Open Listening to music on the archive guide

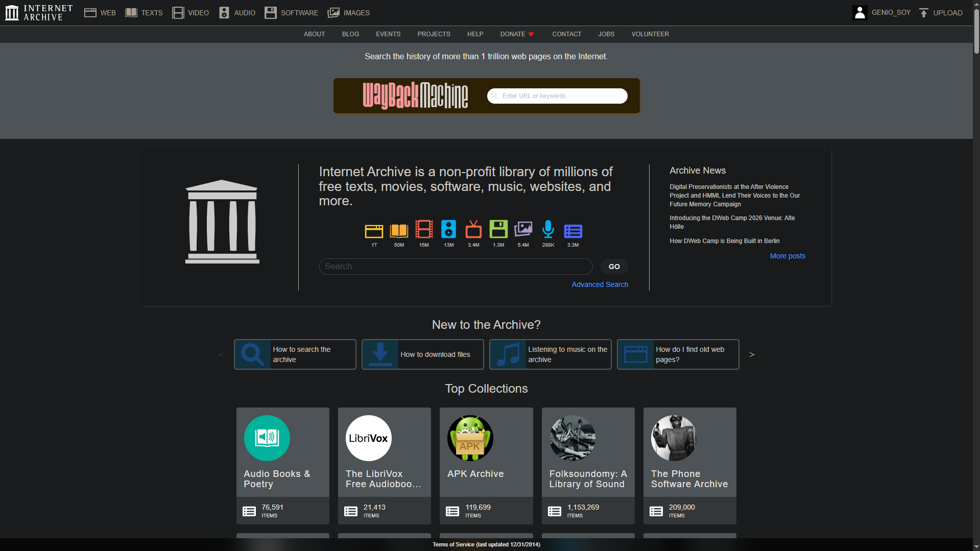point(550,354)
